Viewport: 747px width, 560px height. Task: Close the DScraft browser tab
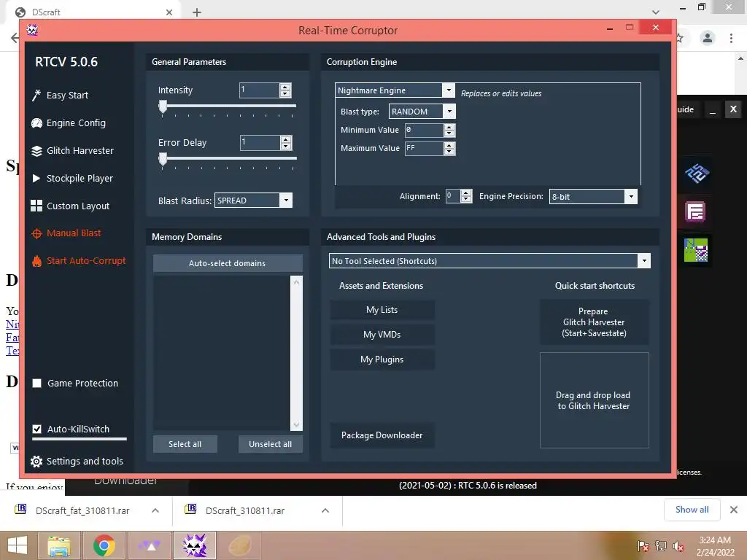click(169, 12)
